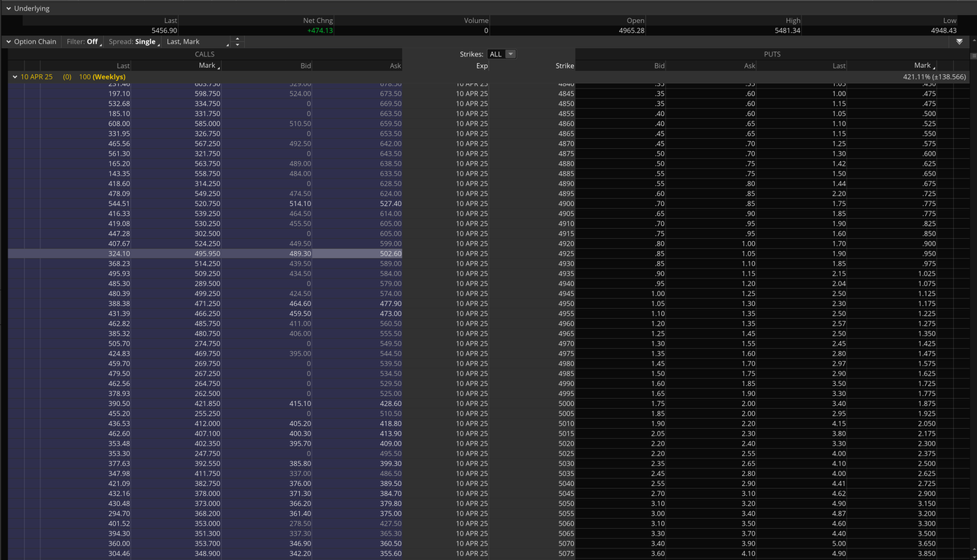The image size is (977, 560).
Task: Collapse the 10 APR 25 Weeklys expiration group
Action: (x=14, y=76)
